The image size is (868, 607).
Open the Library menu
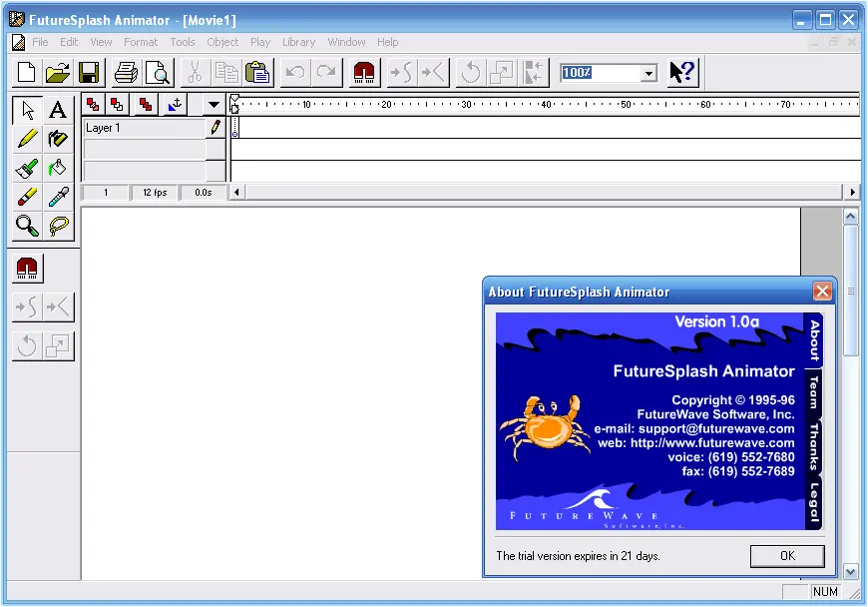298,42
